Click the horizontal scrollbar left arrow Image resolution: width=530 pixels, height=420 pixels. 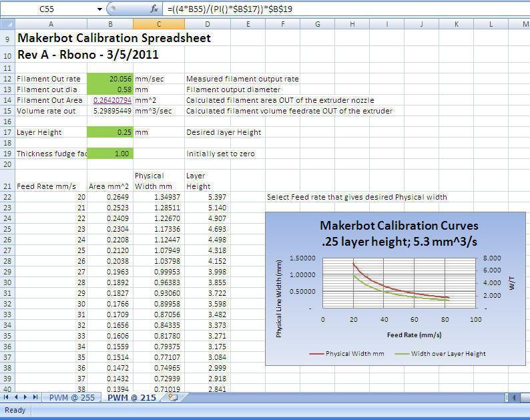514,397
